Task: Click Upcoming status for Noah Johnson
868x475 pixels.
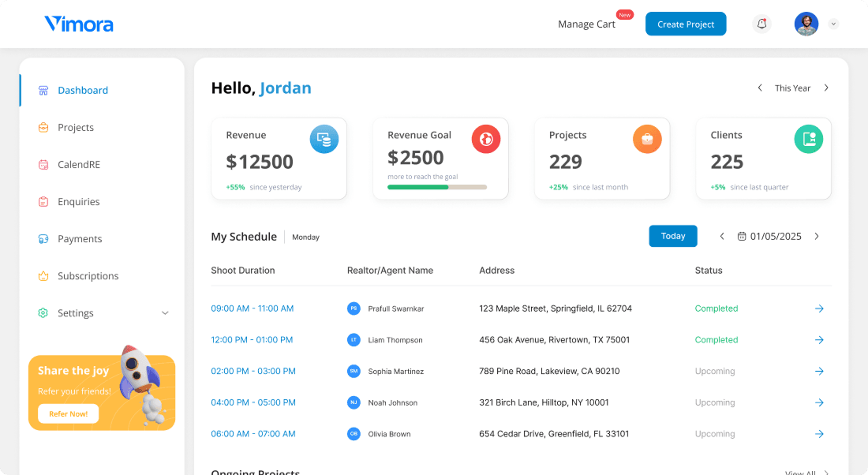Action: pos(715,402)
